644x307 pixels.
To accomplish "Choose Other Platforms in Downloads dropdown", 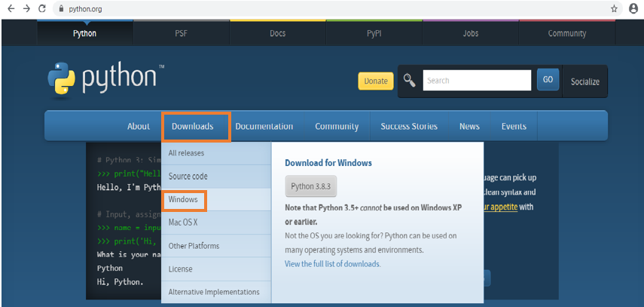I will coord(216,246).
